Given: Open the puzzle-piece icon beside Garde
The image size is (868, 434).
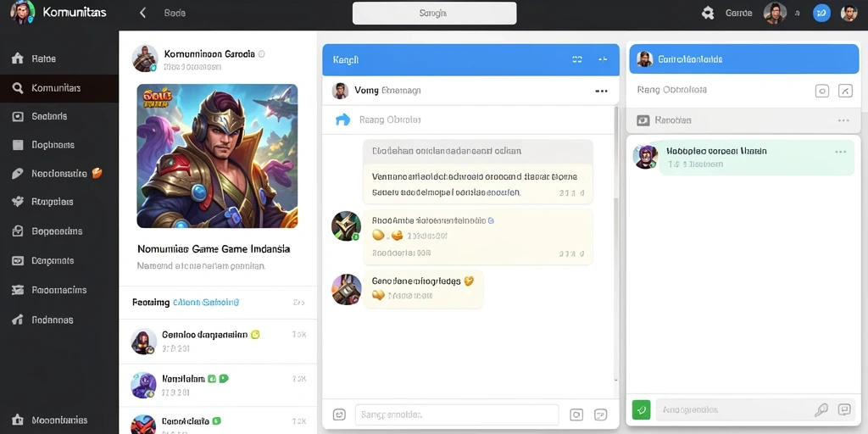Looking at the screenshot, I should 708,13.
